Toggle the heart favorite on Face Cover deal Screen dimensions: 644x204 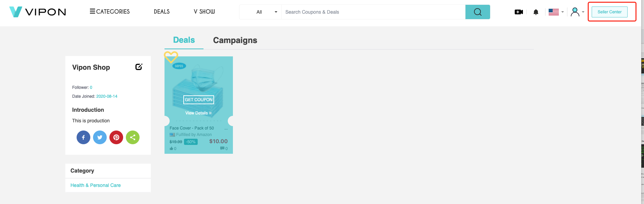coord(171,57)
